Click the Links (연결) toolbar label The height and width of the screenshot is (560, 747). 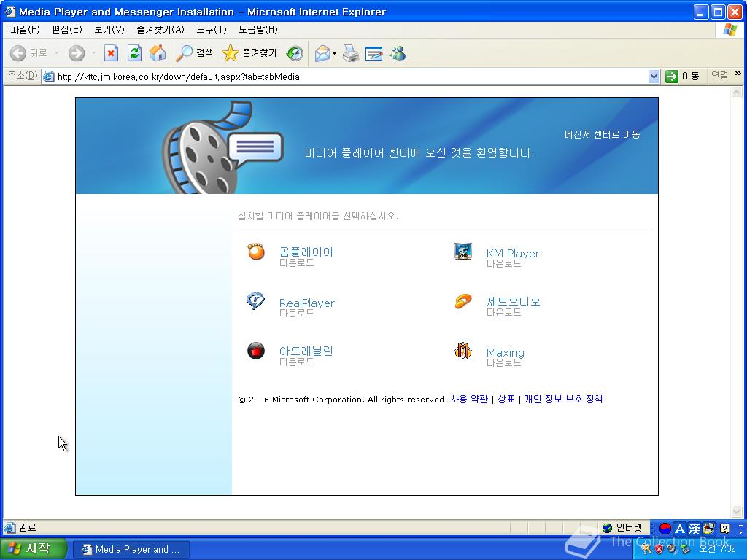point(719,76)
